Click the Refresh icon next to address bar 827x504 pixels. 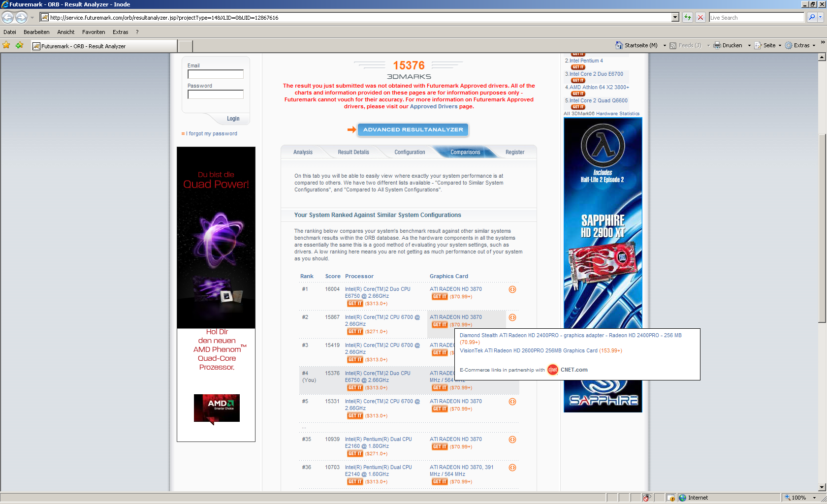(688, 17)
